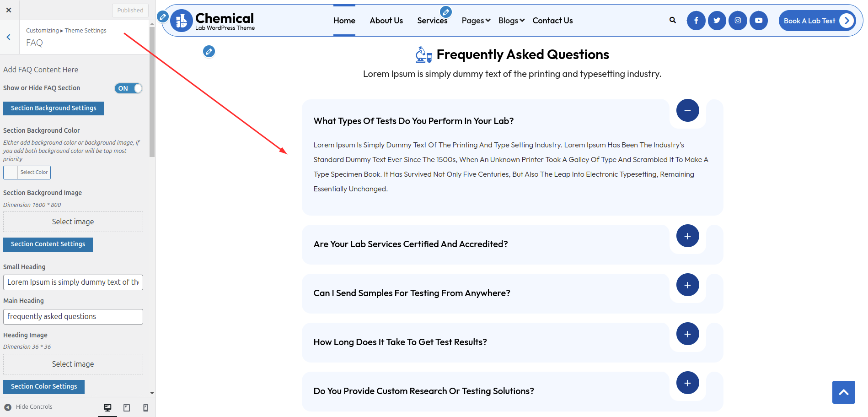Click the Book A Lab Test button
This screenshot has height=417, width=868.
817,20
